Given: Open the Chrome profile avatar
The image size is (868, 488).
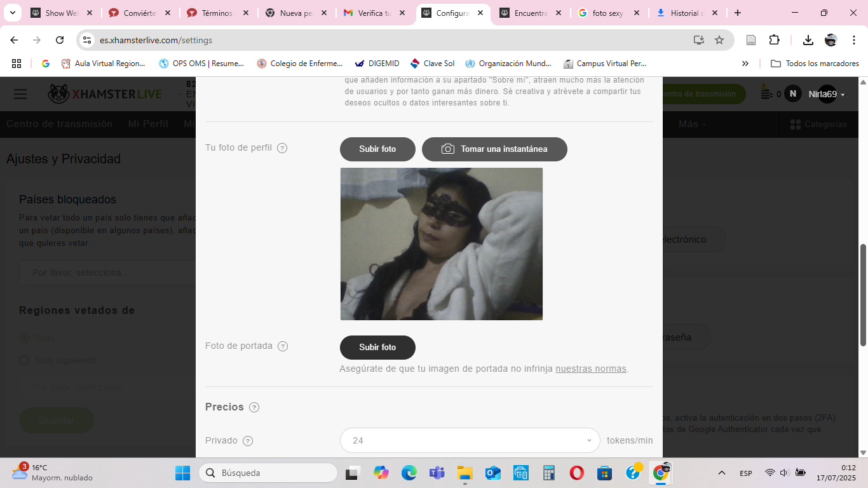Looking at the screenshot, I should pyautogui.click(x=831, y=40).
